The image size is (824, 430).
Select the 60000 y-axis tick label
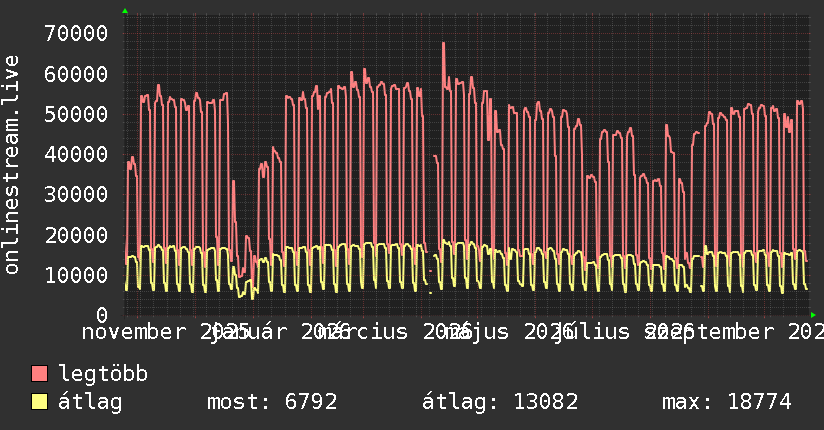coord(76,74)
